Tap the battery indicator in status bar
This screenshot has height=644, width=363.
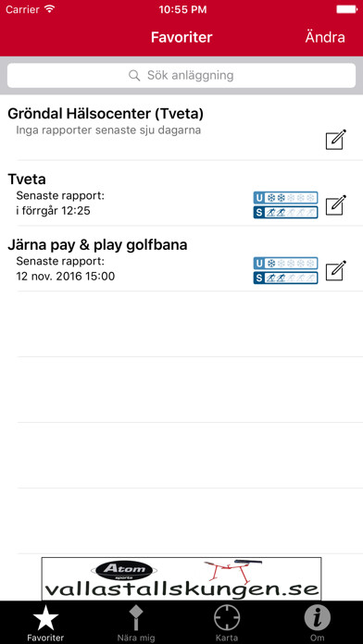pos(346,9)
